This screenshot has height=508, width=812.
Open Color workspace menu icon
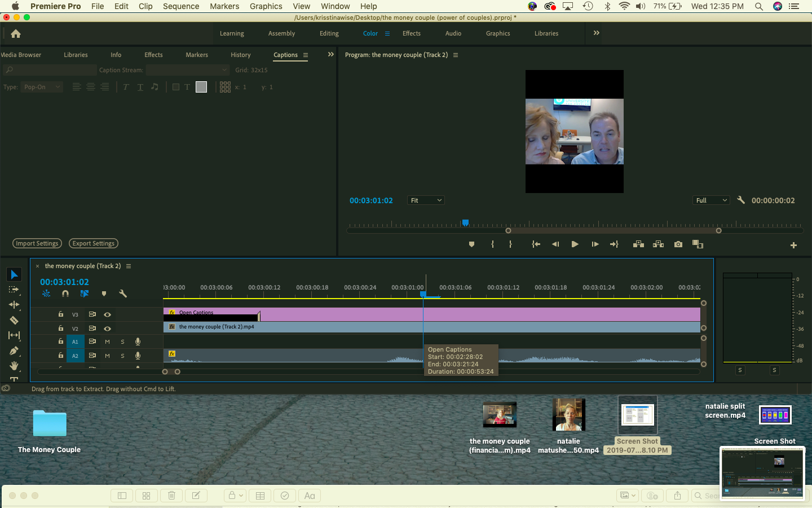[x=387, y=33]
